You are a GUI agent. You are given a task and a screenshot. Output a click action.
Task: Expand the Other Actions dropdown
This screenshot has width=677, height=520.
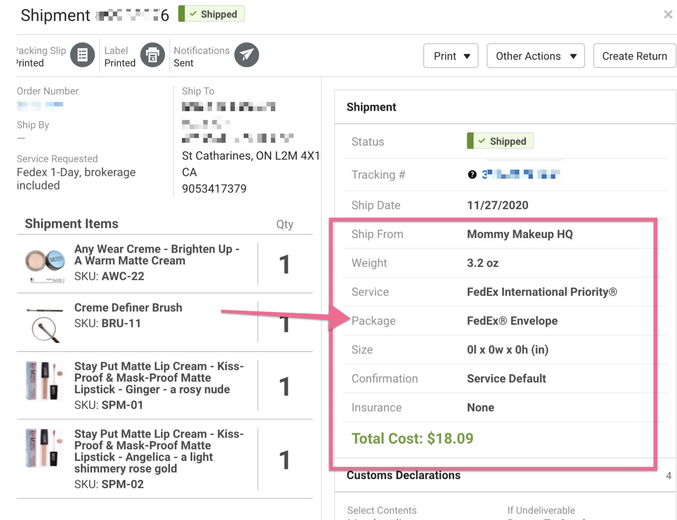535,56
